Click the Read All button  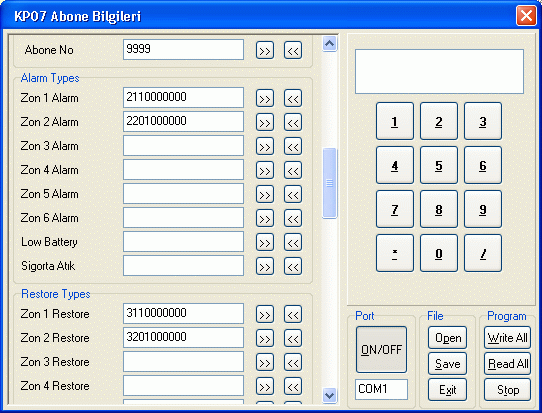[x=507, y=364]
